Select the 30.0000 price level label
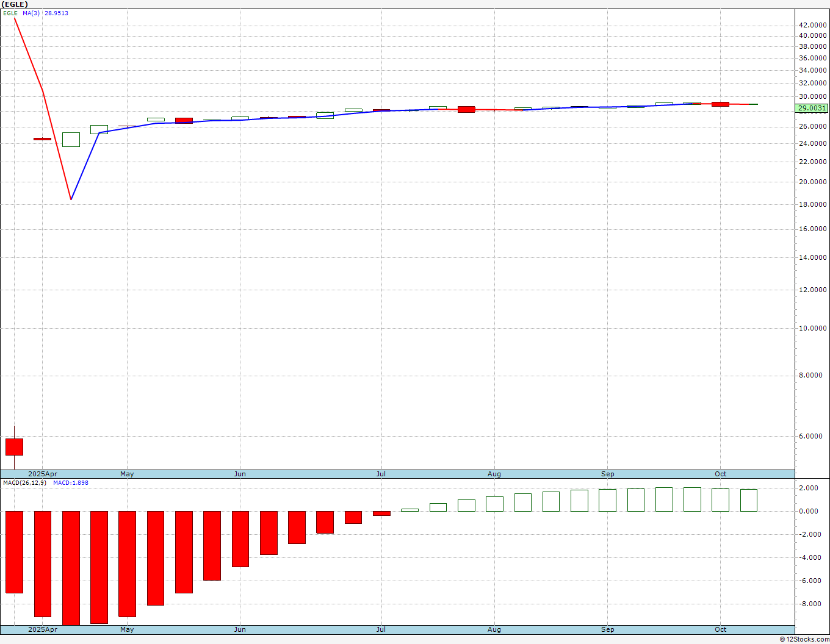The height and width of the screenshot is (644, 830). click(812, 96)
